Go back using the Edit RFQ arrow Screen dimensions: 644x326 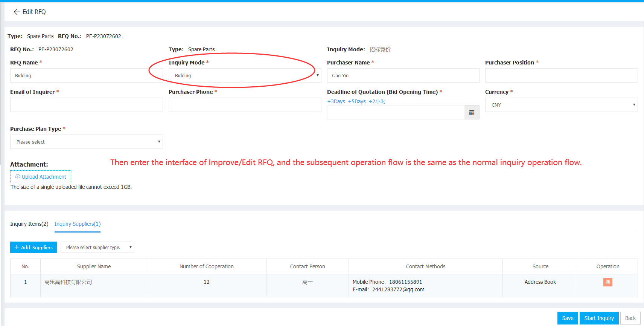(x=17, y=12)
